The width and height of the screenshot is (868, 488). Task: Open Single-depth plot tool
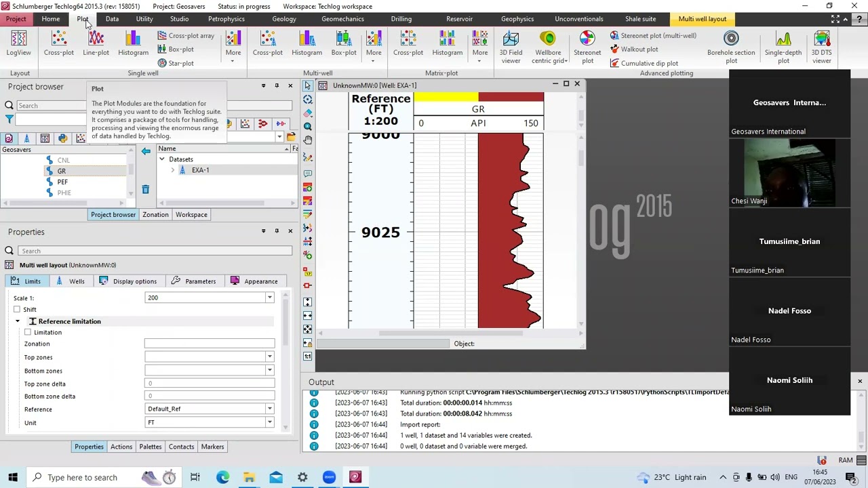tap(783, 47)
